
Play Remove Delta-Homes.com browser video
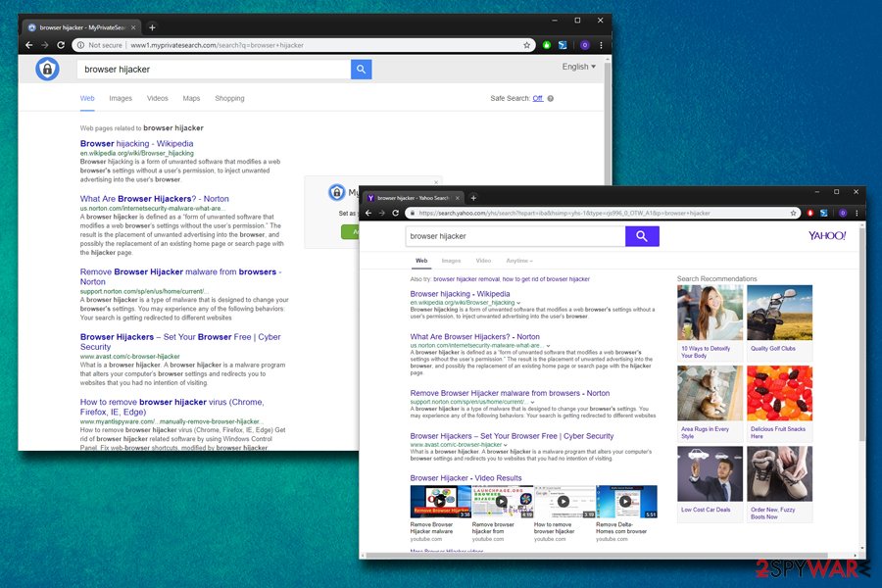point(625,502)
